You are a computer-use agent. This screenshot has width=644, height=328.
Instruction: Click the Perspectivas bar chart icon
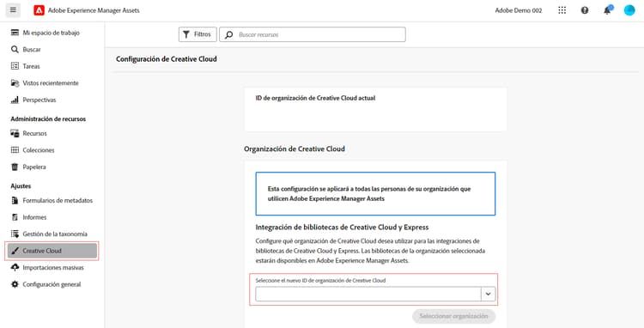15,100
